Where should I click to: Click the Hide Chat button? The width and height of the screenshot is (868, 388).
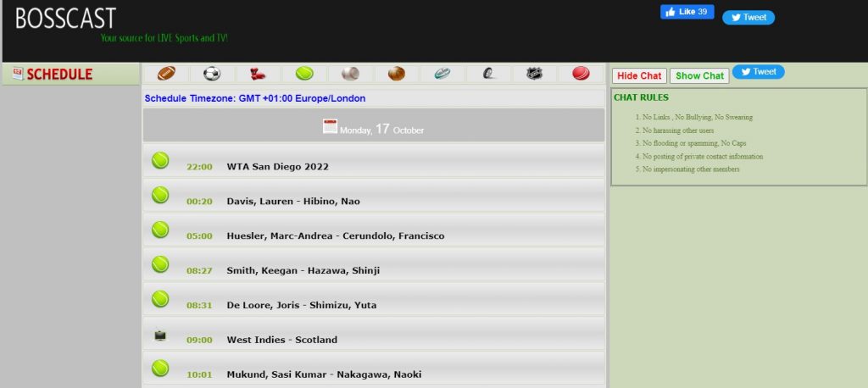(639, 76)
